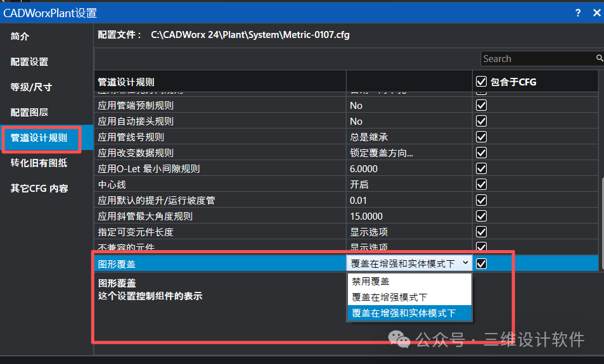604x364 pixels.
Task: Toggle CFG checkbox for 中心线 row
Action: (481, 184)
